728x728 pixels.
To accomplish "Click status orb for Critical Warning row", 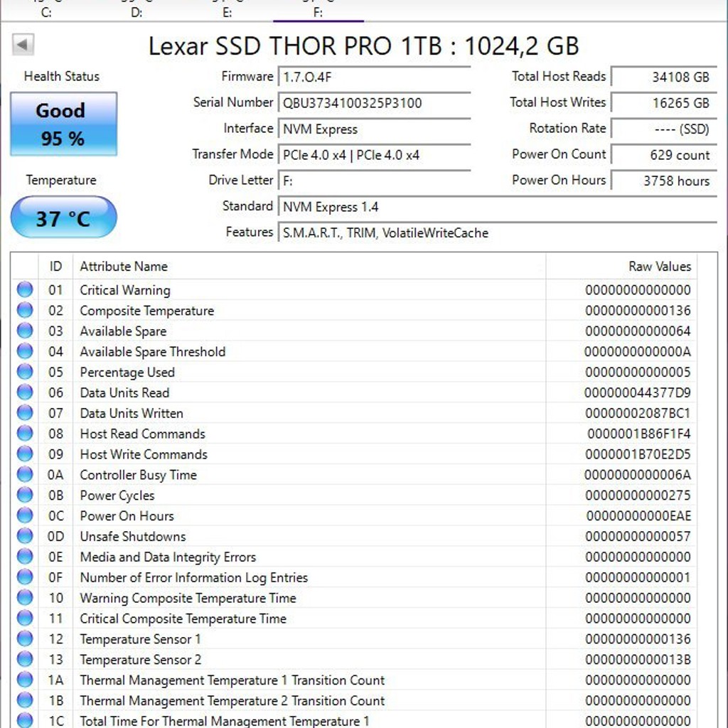I will coord(25,289).
